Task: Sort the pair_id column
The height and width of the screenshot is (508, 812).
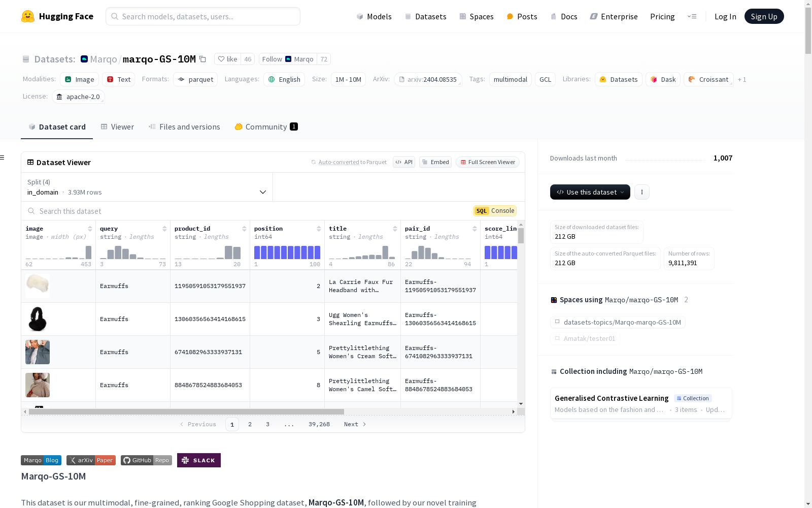Action: pyautogui.click(x=475, y=229)
